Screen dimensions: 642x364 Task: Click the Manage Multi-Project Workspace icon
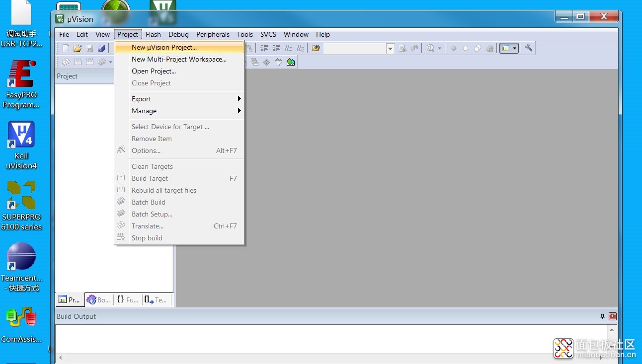tap(255, 62)
